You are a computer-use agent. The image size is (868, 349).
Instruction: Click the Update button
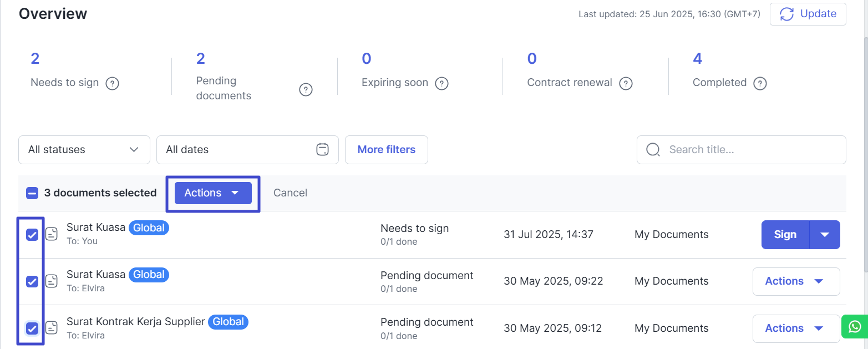(x=808, y=14)
